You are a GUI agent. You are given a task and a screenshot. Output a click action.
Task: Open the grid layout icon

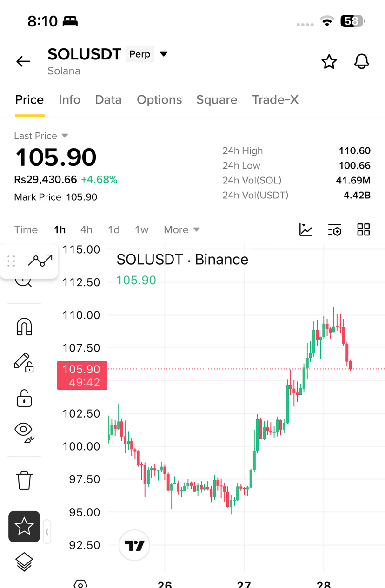(x=364, y=229)
